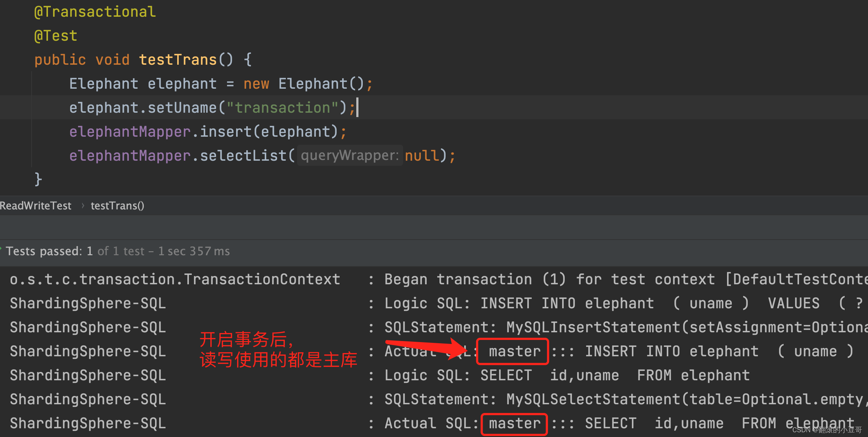This screenshot has width=868, height=437.
Task: Click the closing brace of testTrans method
Action: click(38, 180)
